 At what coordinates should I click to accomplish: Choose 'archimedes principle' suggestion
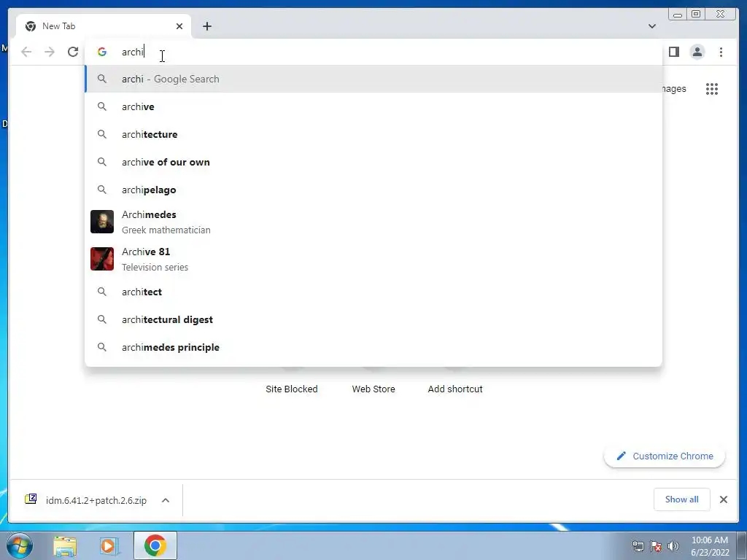tap(373, 347)
